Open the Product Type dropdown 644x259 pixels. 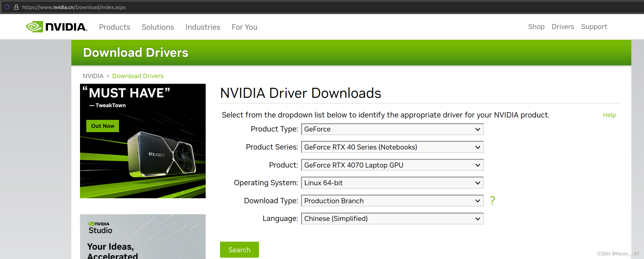(392, 129)
